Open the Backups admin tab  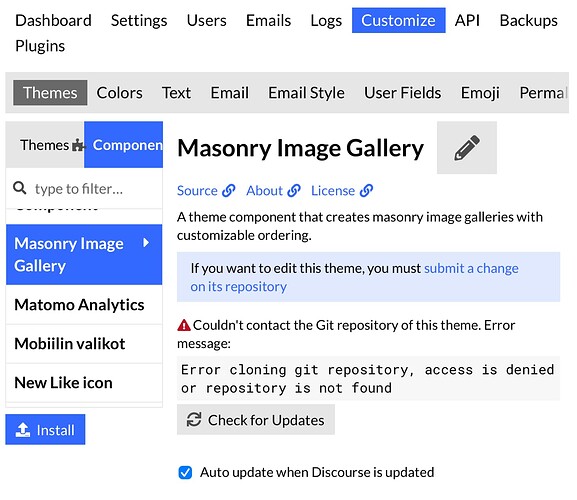point(528,21)
